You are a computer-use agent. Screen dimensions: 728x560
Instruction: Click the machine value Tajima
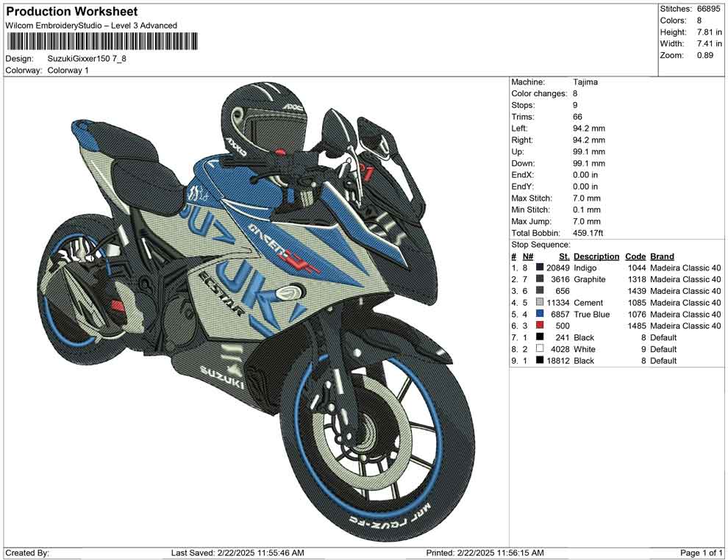click(585, 82)
